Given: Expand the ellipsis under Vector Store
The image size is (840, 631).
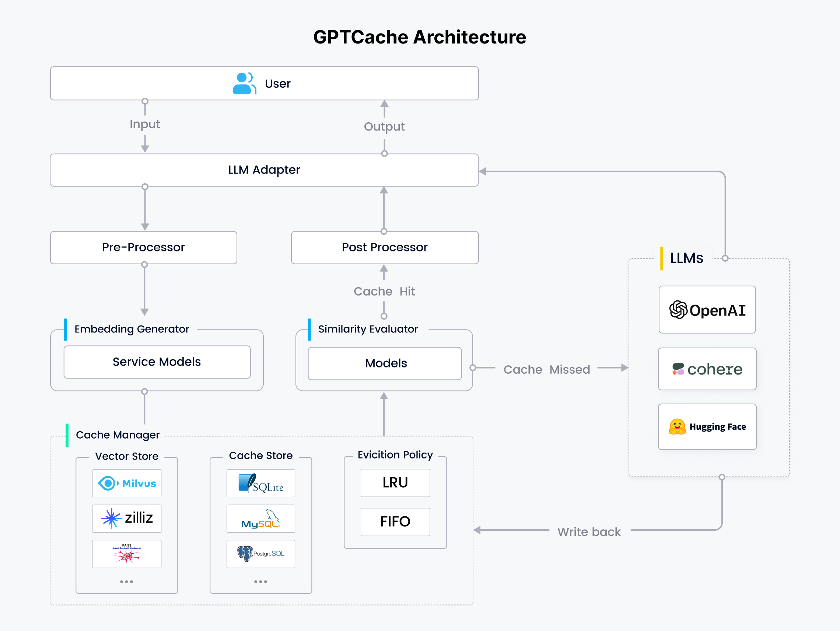Looking at the screenshot, I should [x=126, y=581].
